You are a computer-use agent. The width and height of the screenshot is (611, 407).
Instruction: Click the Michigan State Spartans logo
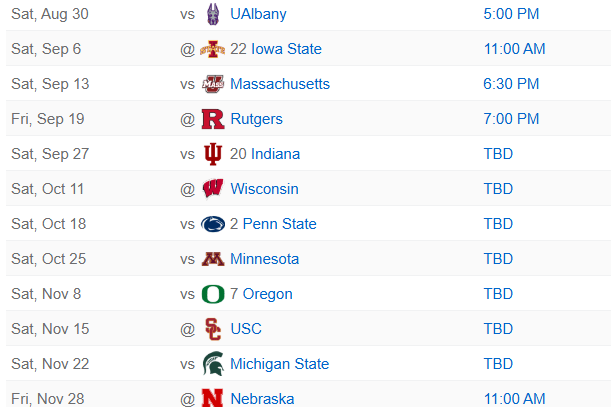click(x=213, y=364)
